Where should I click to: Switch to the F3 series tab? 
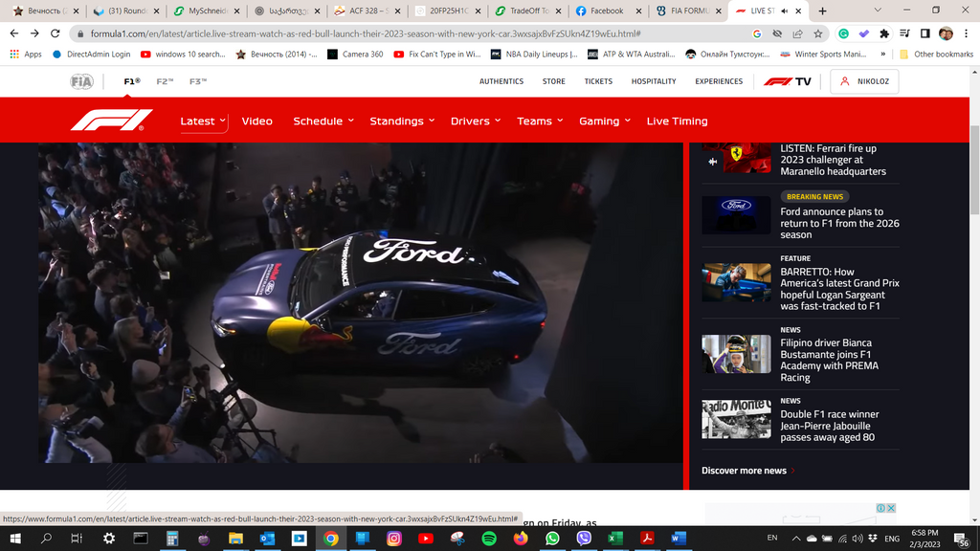coord(198,81)
